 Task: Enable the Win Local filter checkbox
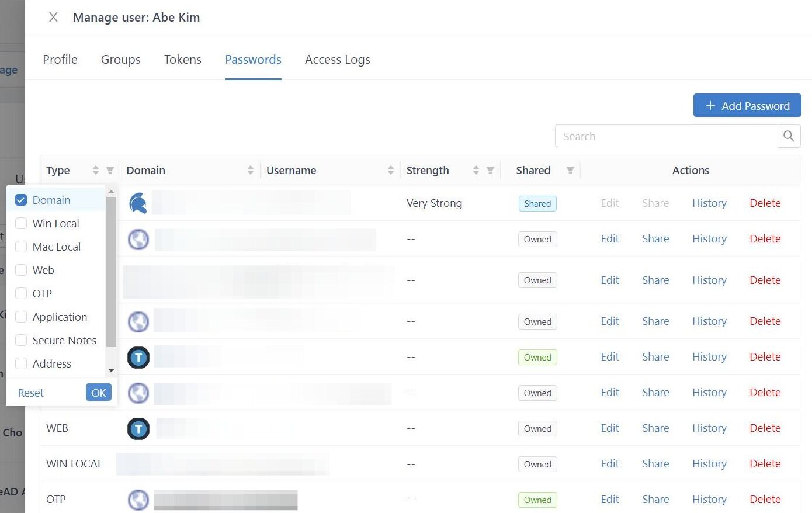click(x=21, y=223)
